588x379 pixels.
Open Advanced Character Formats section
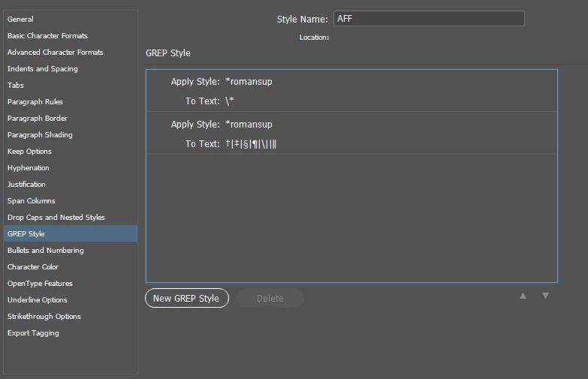71,52
